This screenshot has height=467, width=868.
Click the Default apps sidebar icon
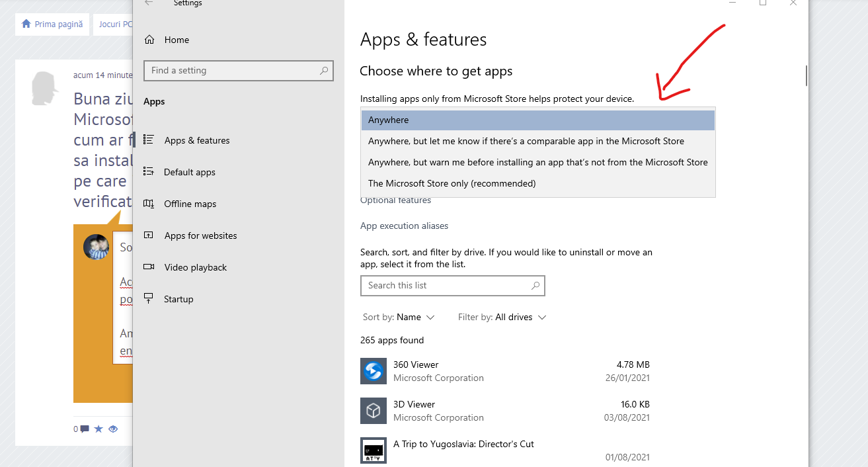(149, 172)
